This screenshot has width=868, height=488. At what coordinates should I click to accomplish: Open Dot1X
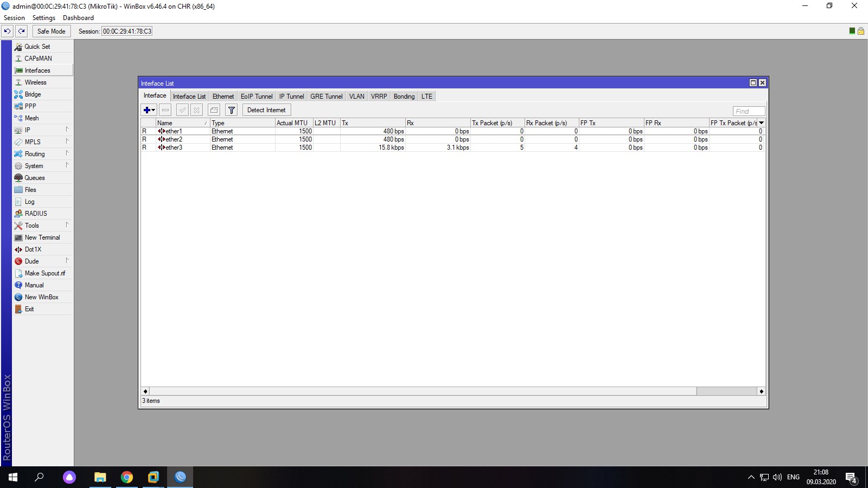point(43,249)
